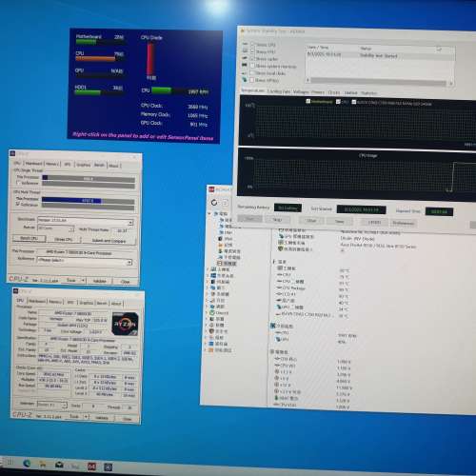The width and height of the screenshot is (476, 476).
Task: Click the AIDA64 refresh toolbar icon
Action: (x=214, y=203)
